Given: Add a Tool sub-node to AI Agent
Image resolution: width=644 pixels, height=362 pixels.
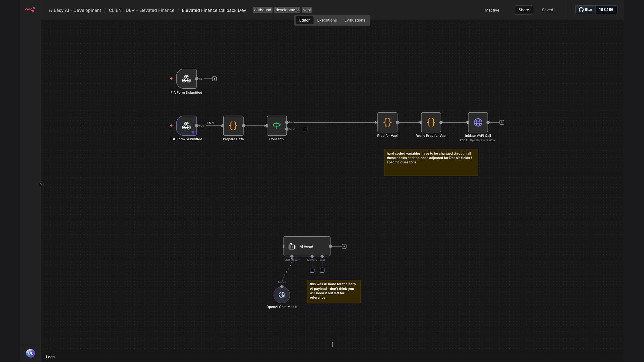Looking at the screenshot, I should tap(322, 270).
